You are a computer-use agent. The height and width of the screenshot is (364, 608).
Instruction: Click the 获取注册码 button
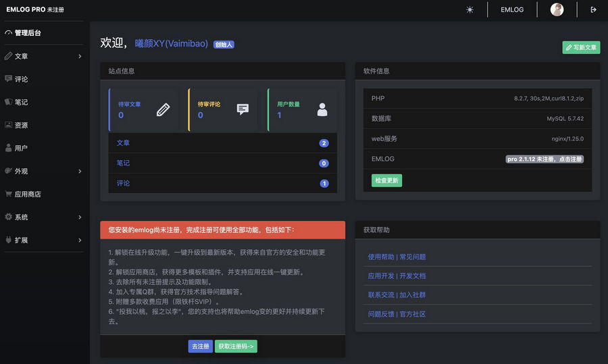236,346
